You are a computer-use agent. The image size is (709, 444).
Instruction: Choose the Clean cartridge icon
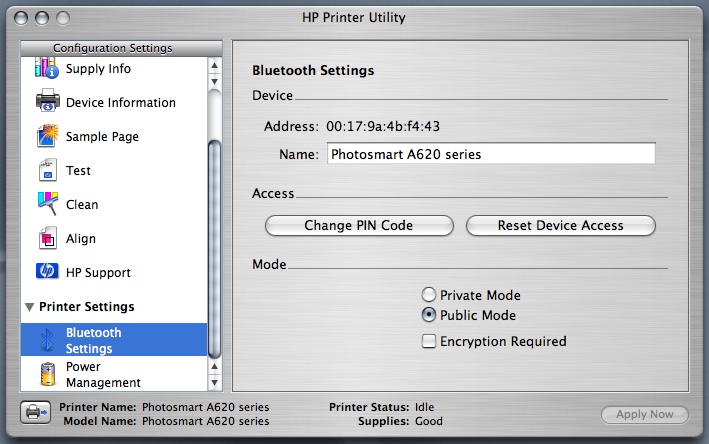pyautogui.click(x=47, y=204)
